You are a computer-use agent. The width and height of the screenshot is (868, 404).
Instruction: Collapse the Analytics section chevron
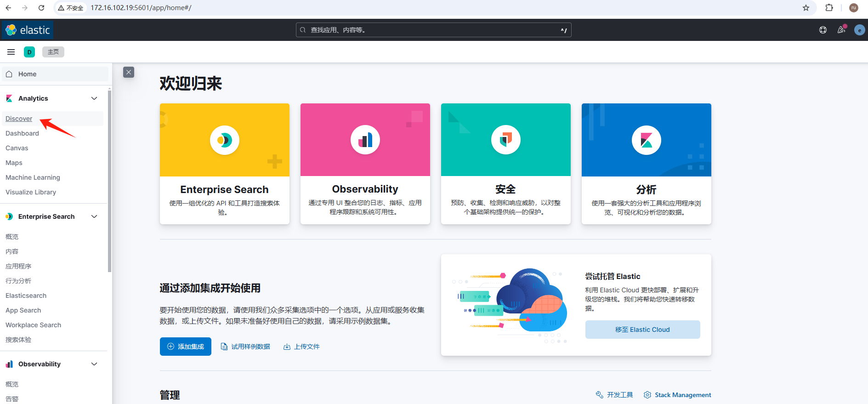[x=94, y=98]
